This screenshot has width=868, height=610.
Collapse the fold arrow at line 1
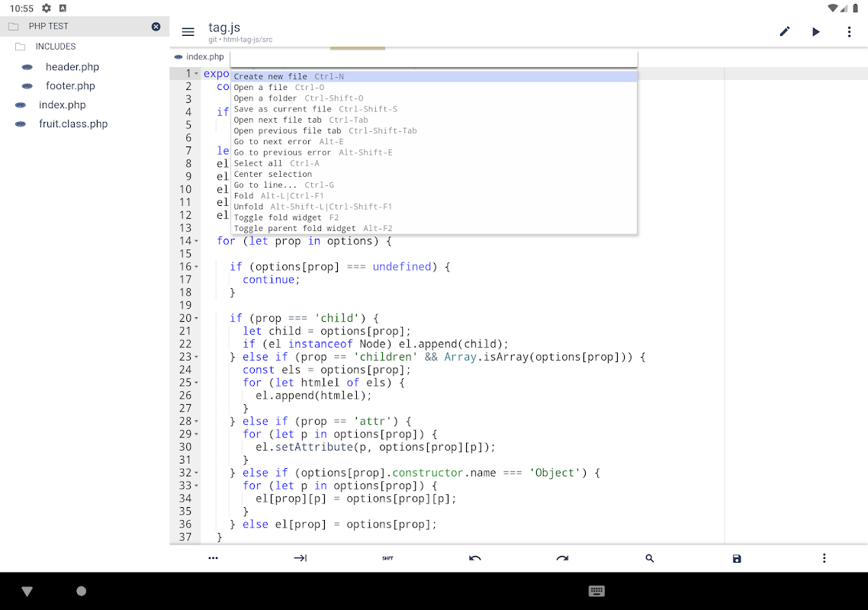click(x=197, y=74)
